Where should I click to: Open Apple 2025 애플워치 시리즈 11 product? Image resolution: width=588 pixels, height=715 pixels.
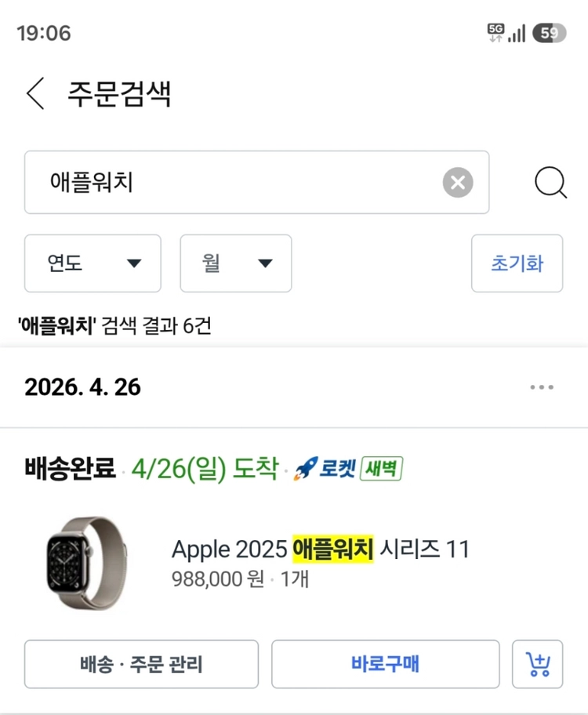[320, 549]
